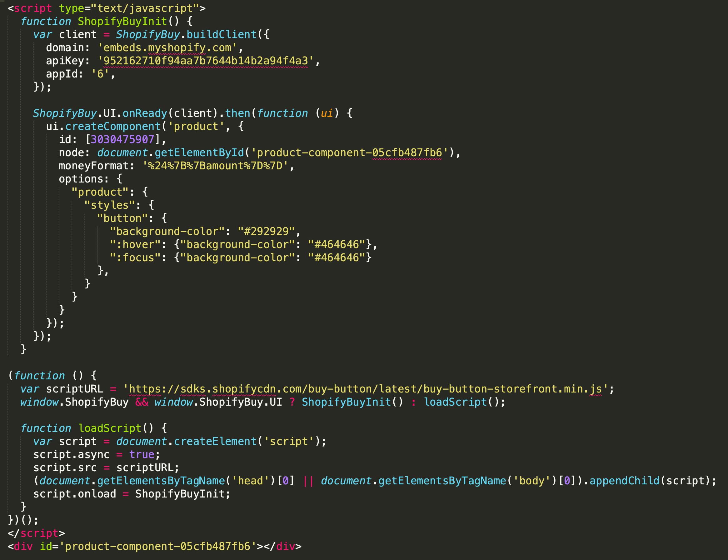This screenshot has height=560, width=728.
Task: Click the 'ui' parameter in the then callback
Action: point(327,113)
